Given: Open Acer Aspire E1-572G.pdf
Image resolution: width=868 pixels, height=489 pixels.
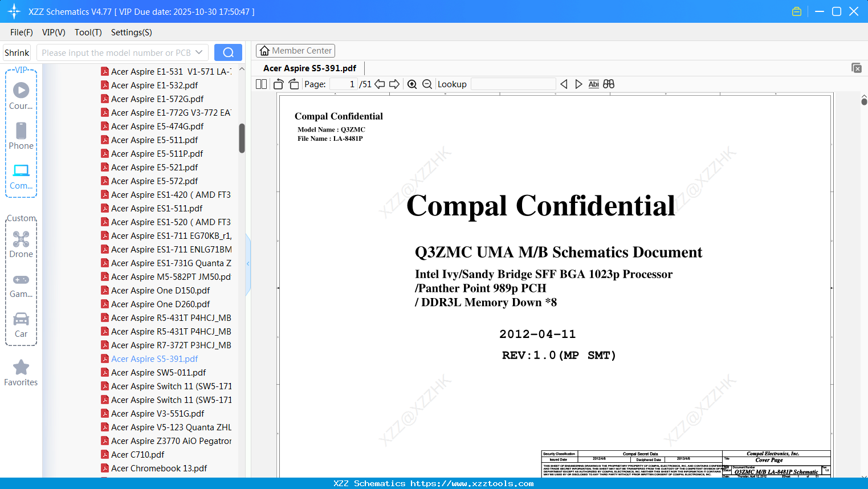Looking at the screenshot, I should tap(157, 99).
